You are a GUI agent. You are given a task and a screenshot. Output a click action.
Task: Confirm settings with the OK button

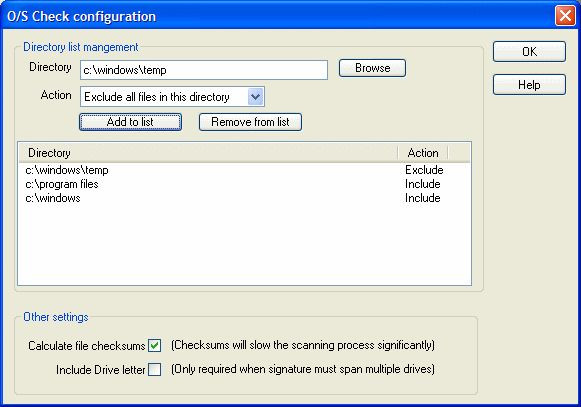(529, 52)
